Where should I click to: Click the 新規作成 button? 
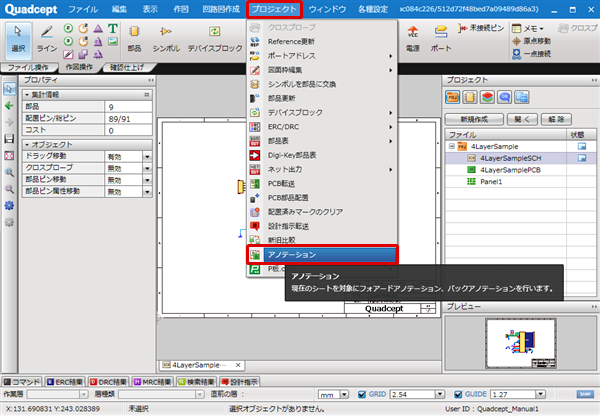coord(474,119)
